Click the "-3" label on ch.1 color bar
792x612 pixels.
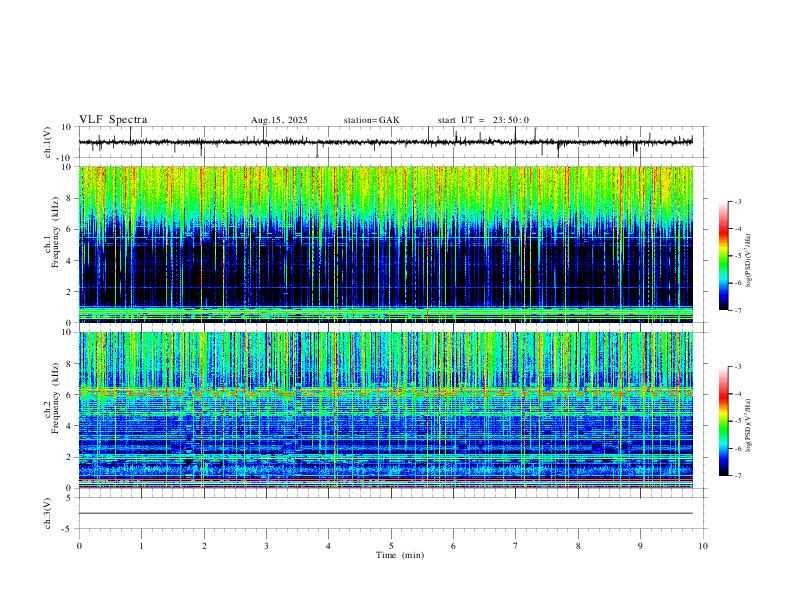[737, 201]
